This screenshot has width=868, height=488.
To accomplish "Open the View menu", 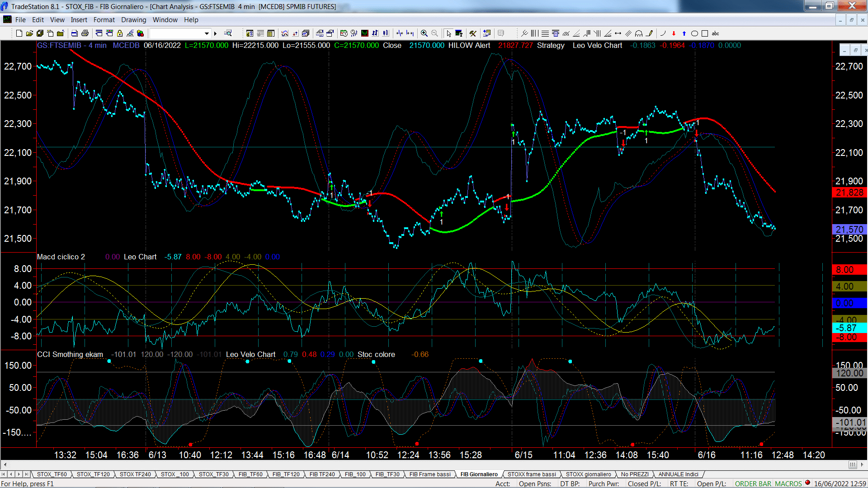I will tap(57, 20).
